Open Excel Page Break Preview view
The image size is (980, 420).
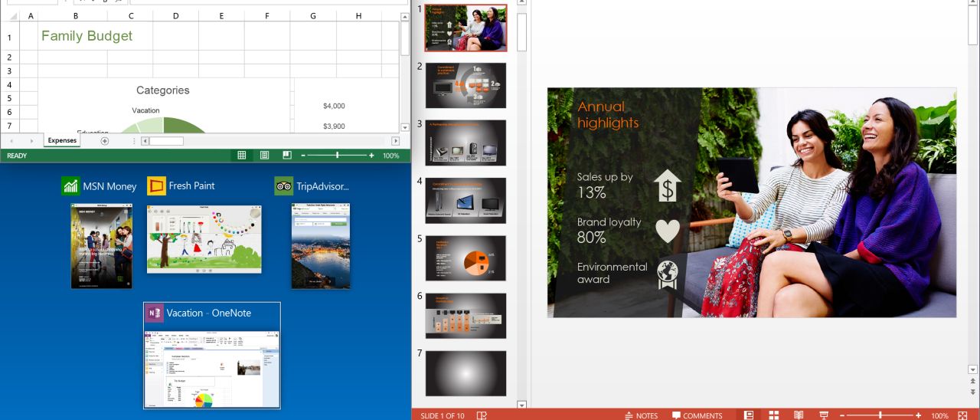[287, 156]
